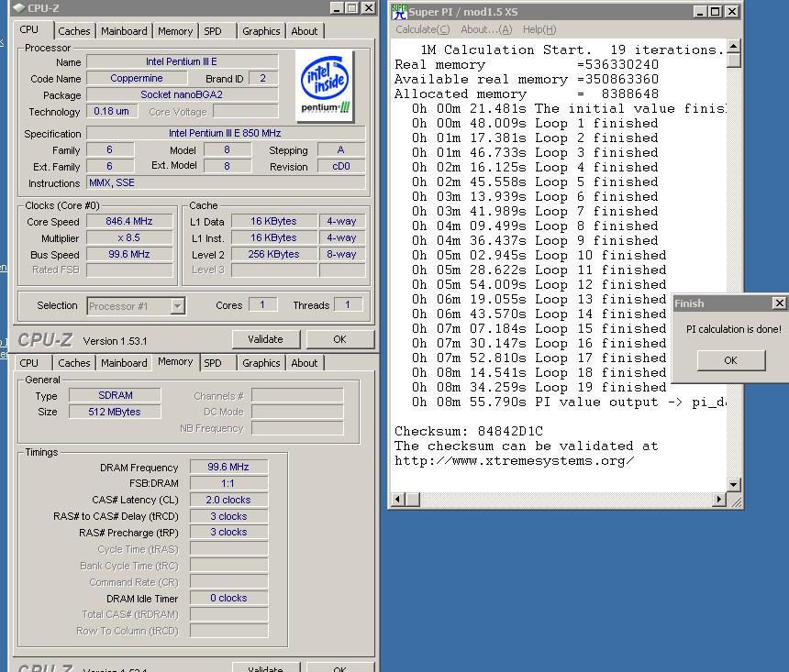Screen dimensions: 789x672
Task: Open the Processor #1 selection dropdown
Action: (177, 306)
